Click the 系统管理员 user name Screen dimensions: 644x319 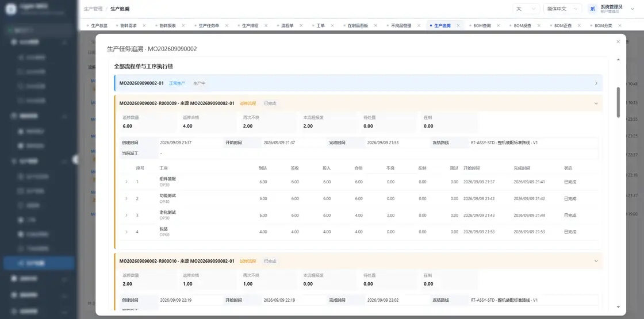click(611, 6)
